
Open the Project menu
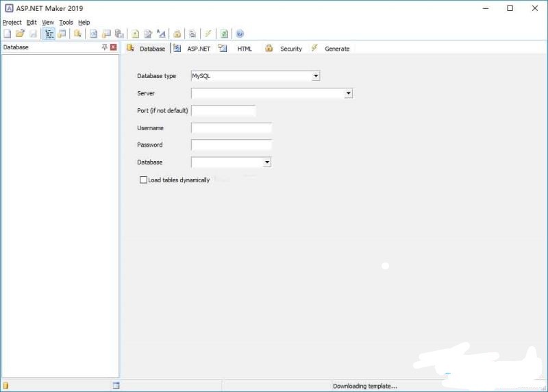(12, 23)
